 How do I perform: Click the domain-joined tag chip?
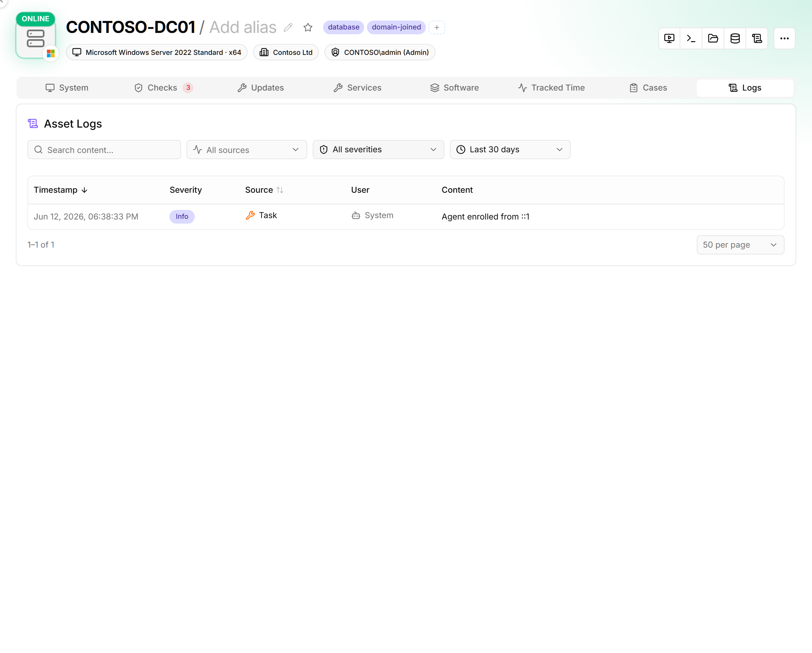pyautogui.click(x=396, y=27)
